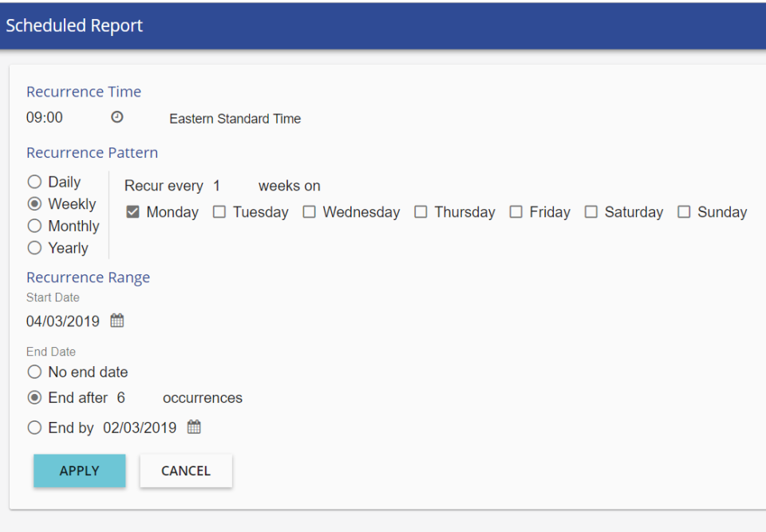Check the Friday checkbox

click(x=516, y=212)
